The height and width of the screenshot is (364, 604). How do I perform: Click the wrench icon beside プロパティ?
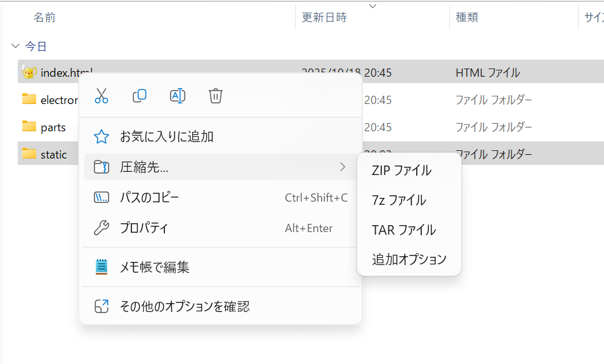(102, 228)
